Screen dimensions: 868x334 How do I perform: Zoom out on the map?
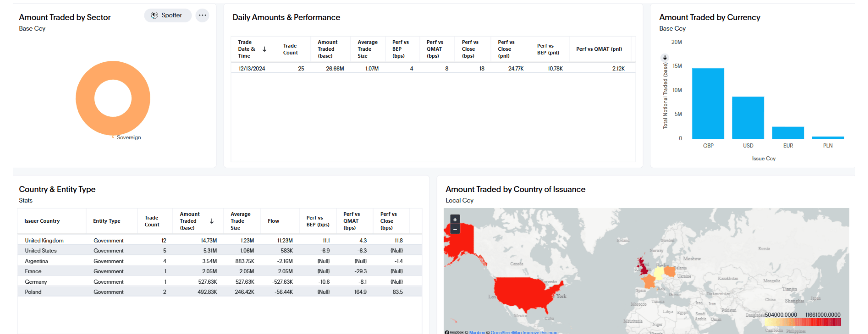point(455,229)
